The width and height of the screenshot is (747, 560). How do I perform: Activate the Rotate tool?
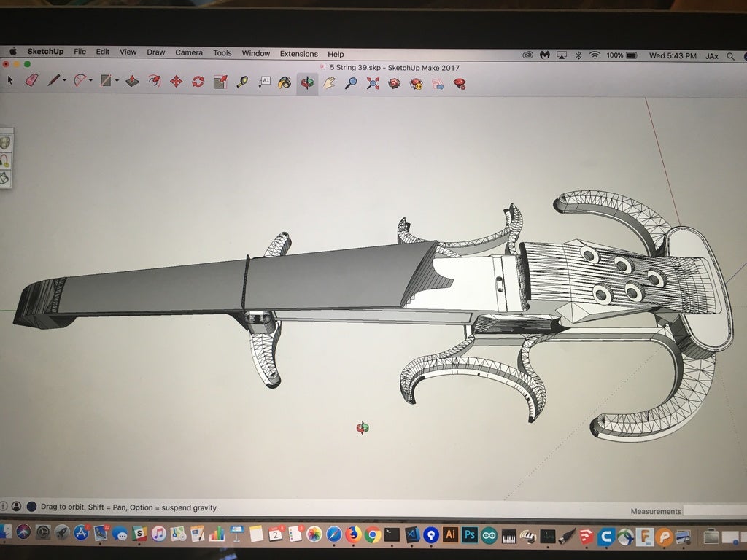(x=198, y=82)
